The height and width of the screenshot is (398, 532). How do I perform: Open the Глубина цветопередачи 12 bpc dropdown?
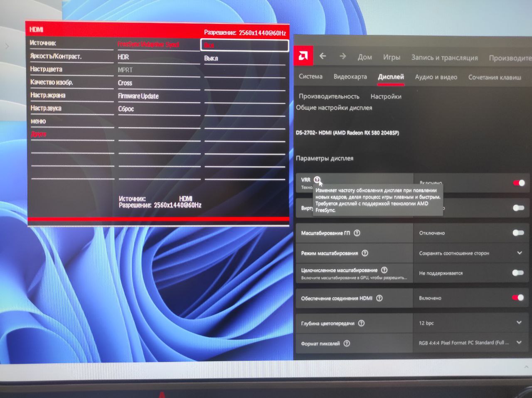pyautogui.click(x=519, y=322)
